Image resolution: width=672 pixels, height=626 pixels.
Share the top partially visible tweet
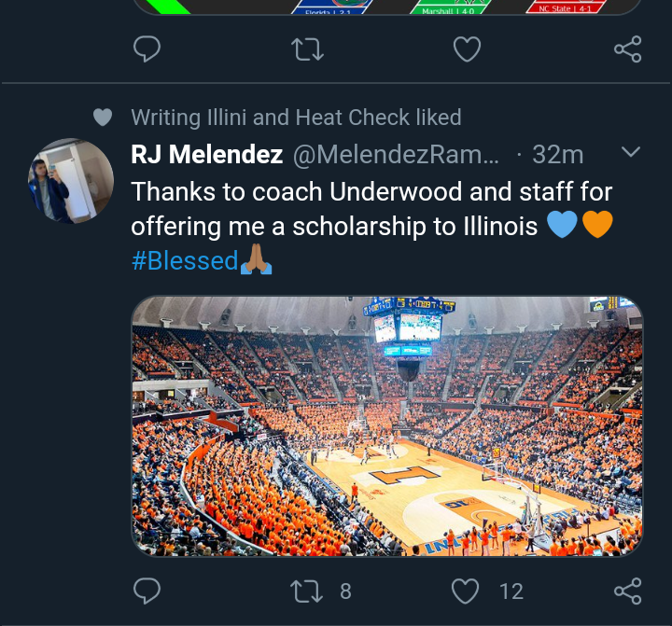[x=627, y=49]
